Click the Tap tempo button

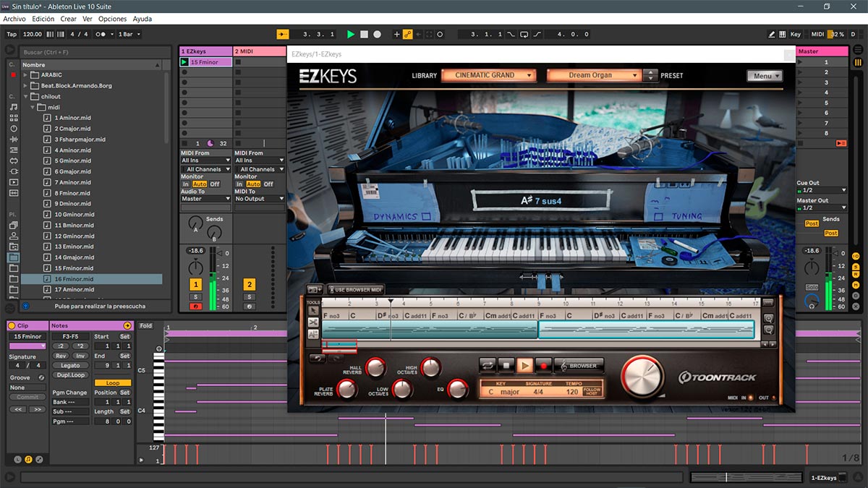click(x=12, y=34)
